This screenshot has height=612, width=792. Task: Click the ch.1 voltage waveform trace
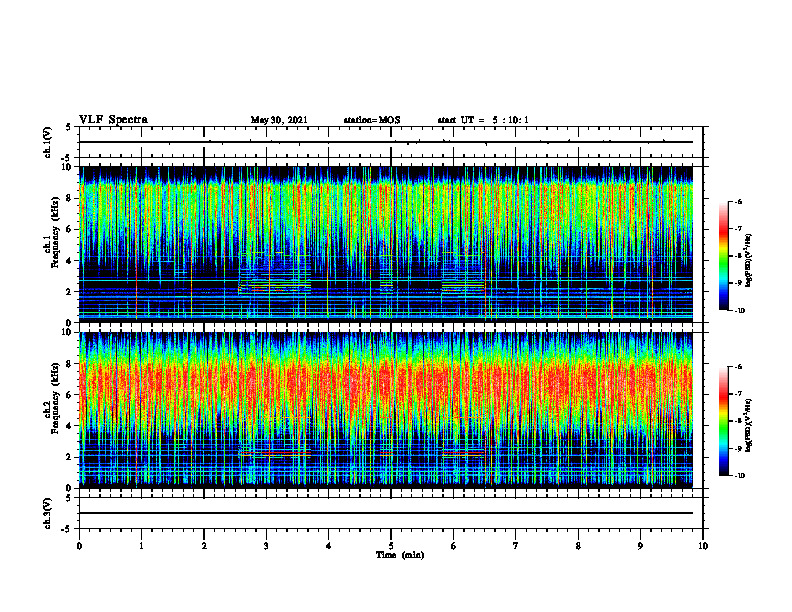386,142
